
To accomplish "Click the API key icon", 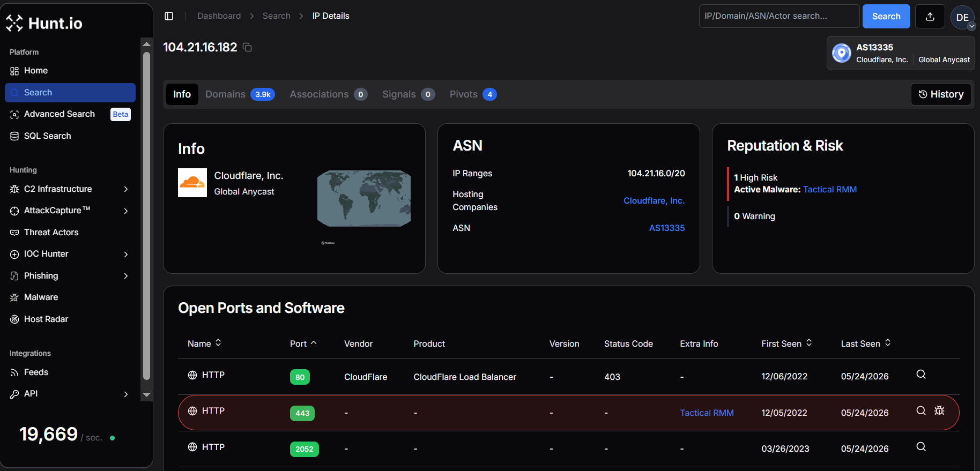I will click(14, 394).
